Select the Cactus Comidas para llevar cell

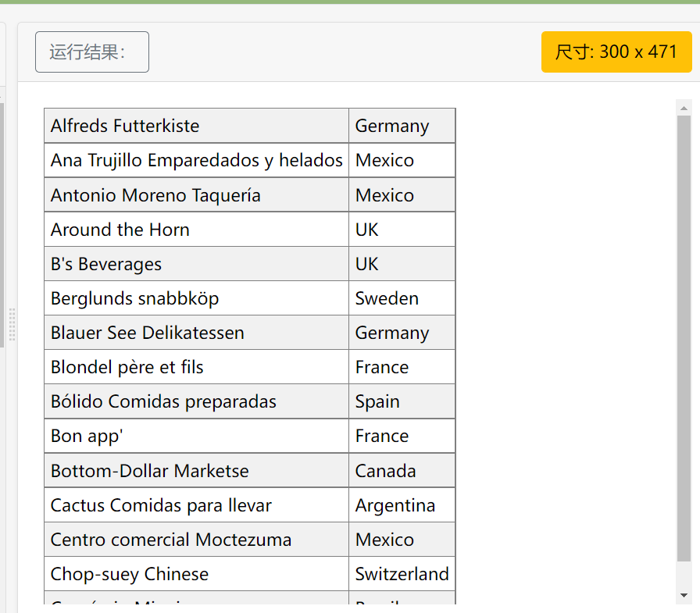coord(196,505)
